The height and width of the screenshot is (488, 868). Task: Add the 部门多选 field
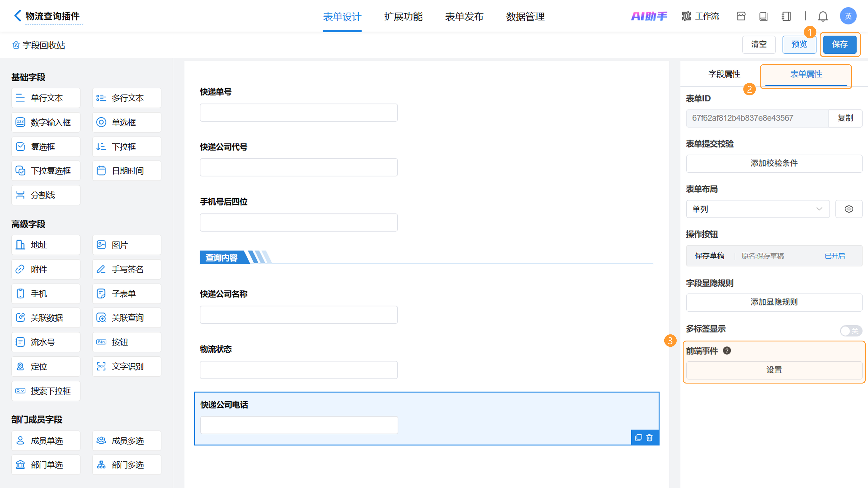click(x=127, y=465)
